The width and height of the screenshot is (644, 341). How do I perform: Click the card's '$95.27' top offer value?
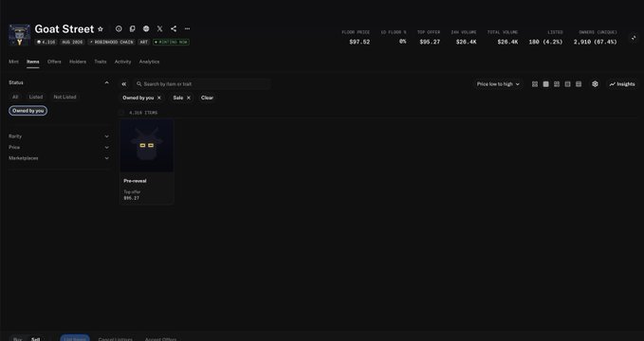pyautogui.click(x=132, y=198)
